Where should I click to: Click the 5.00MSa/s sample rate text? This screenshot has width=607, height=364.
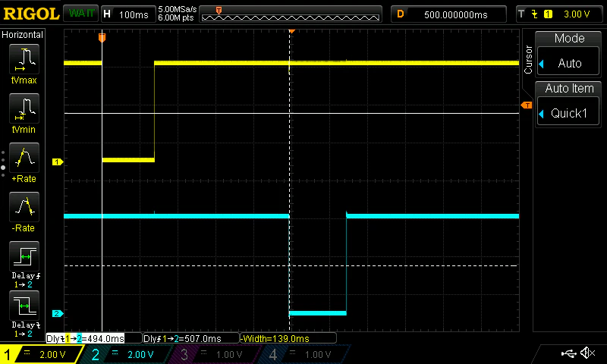pyautogui.click(x=178, y=9)
